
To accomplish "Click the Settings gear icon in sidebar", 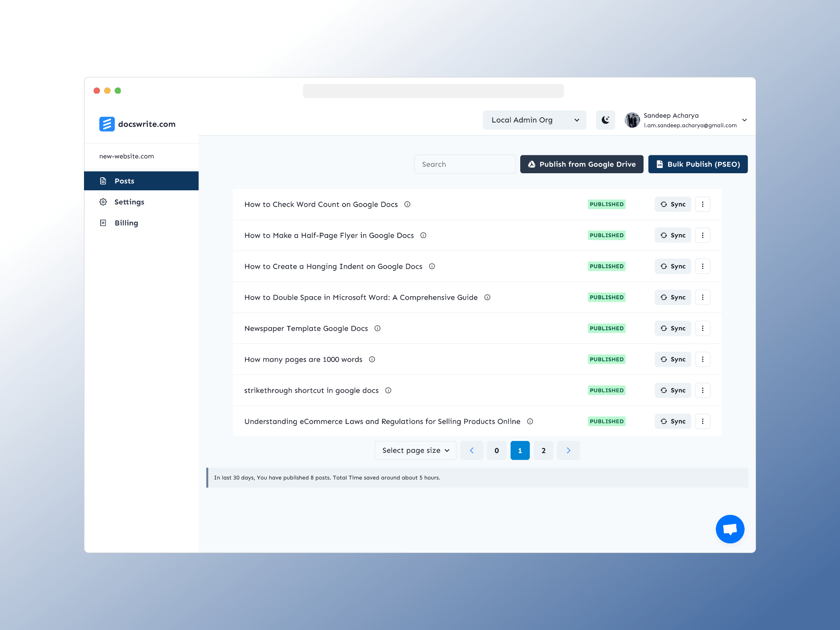I will [x=103, y=202].
